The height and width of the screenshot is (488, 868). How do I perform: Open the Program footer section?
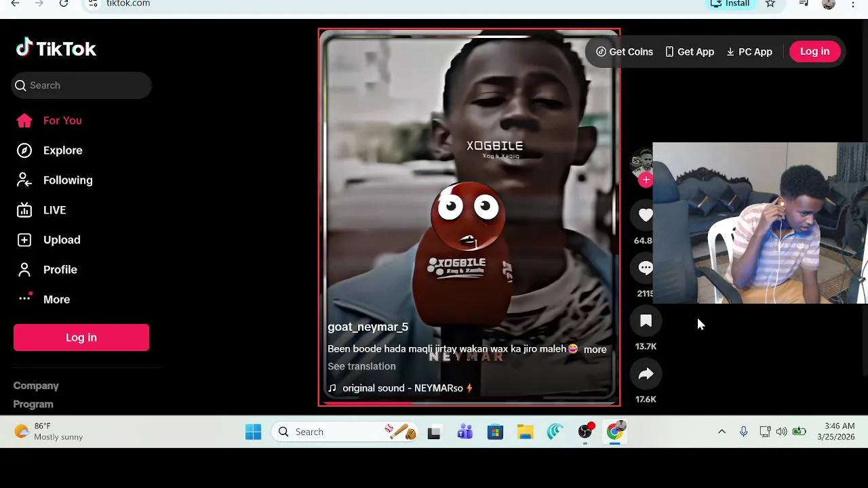[33, 404]
